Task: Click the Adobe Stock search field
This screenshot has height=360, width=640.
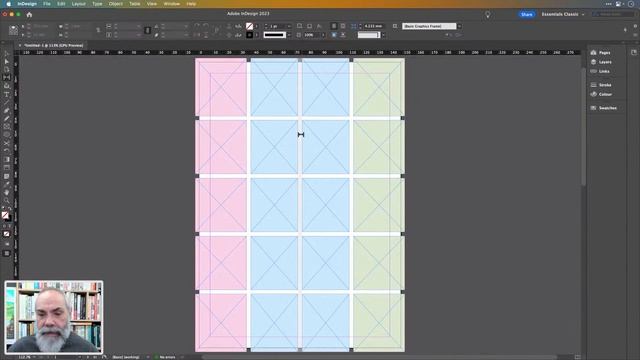Action: coord(613,14)
